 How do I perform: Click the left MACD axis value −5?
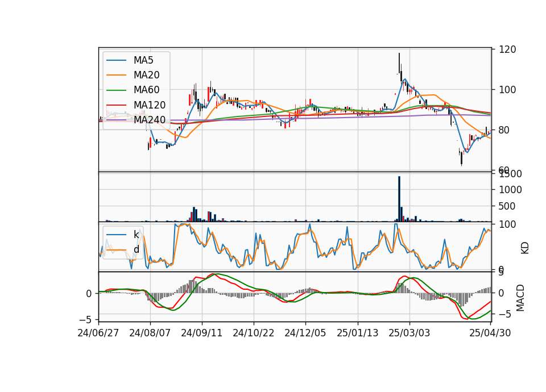[x=85, y=319]
